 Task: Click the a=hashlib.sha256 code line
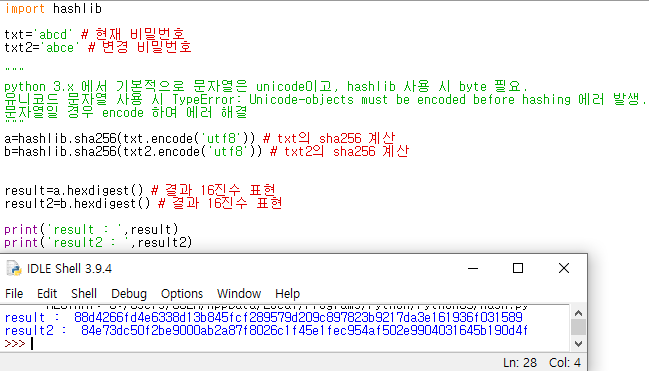(x=200, y=138)
